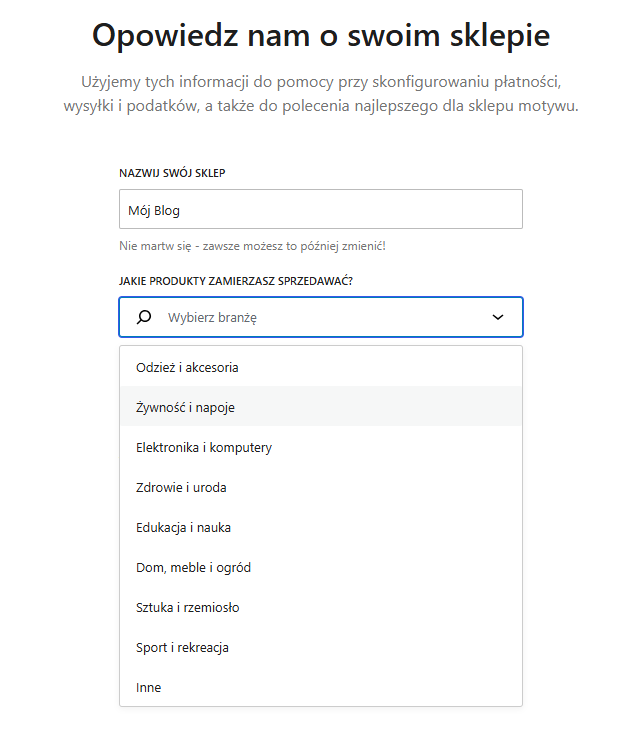Choose 'Żywność i napoje' from the list
The width and height of the screenshot is (636, 729).
pos(185,407)
